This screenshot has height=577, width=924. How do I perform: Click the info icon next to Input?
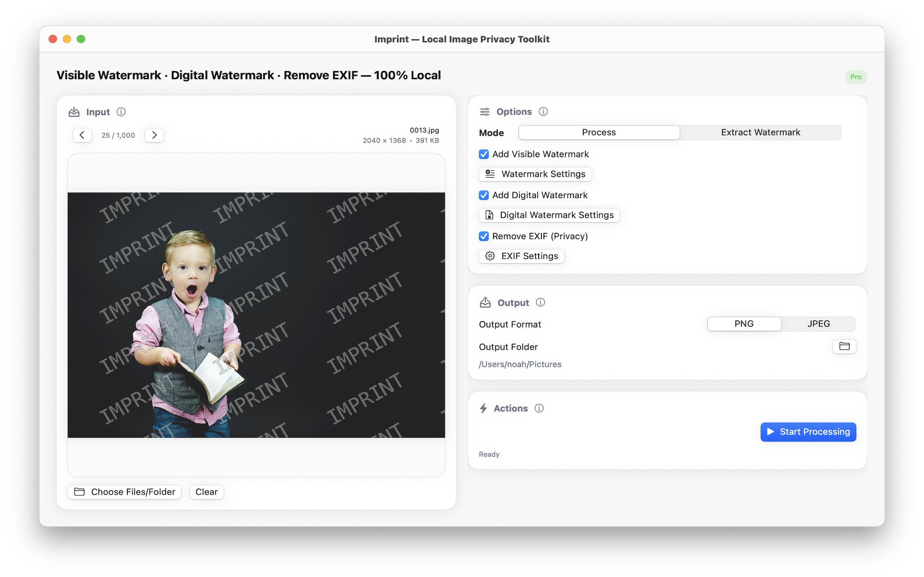[x=121, y=112]
